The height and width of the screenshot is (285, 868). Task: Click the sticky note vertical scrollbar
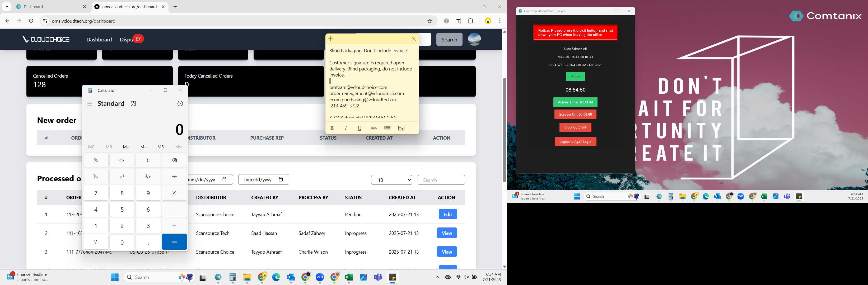click(x=418, y=55)
